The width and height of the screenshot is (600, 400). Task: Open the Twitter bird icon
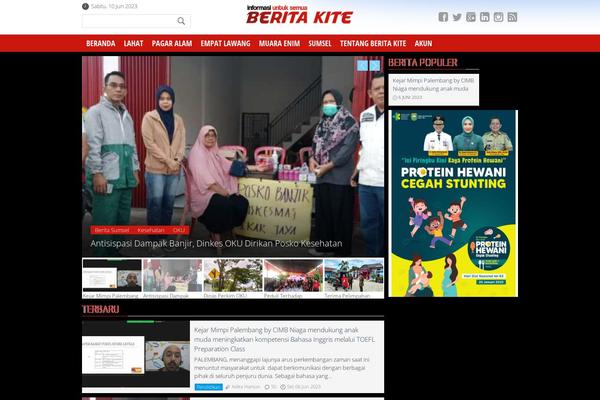(457, 17)
